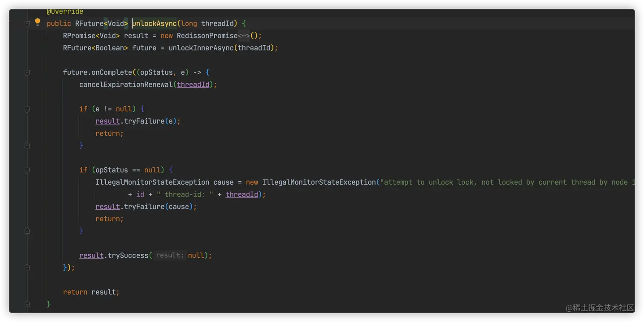
Task: Click the " thread-id: " string literal
Action: point(185,194)
